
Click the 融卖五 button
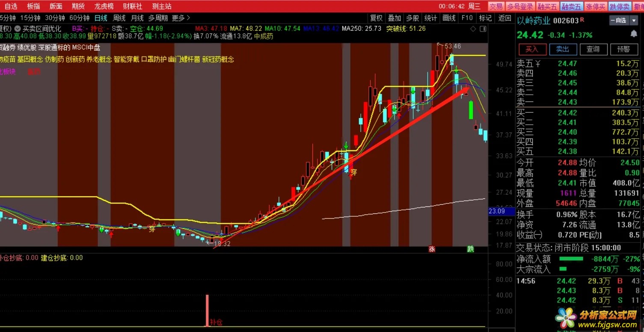coord(572,6)
